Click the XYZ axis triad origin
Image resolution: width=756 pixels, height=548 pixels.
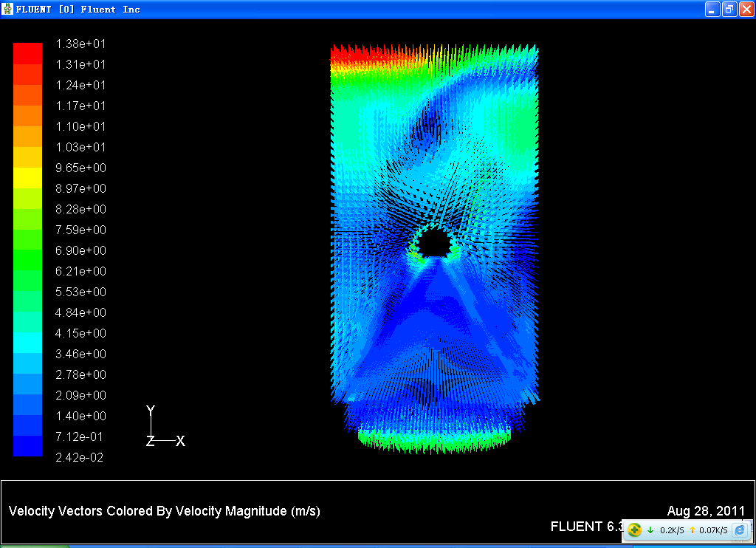coord(151,441)
